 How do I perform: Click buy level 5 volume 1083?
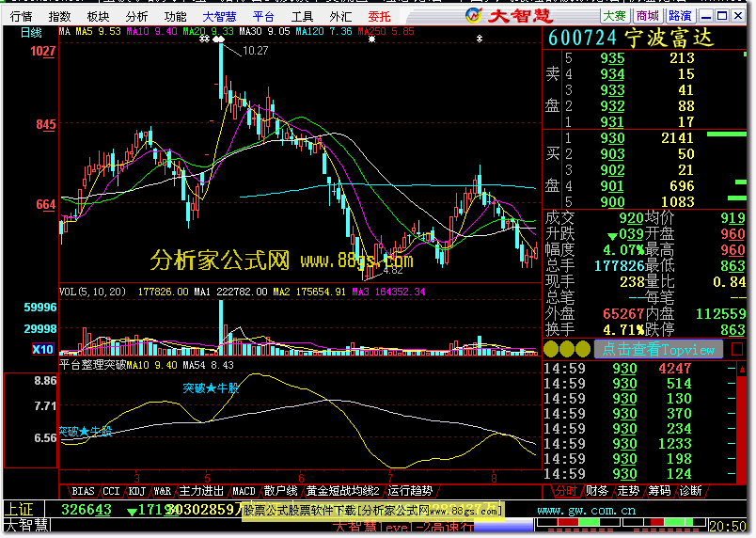click(677, 201)
